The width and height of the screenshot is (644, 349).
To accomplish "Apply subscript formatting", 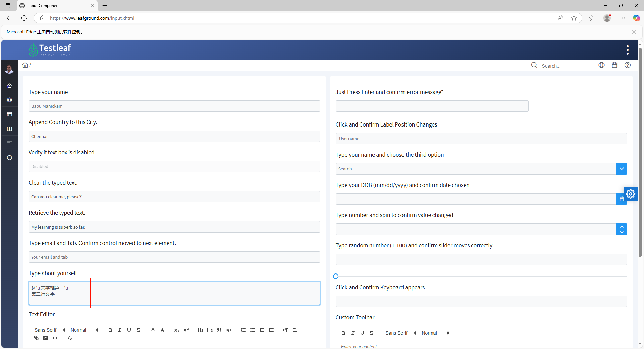I will pyautogui.click(x=176, y=330).
